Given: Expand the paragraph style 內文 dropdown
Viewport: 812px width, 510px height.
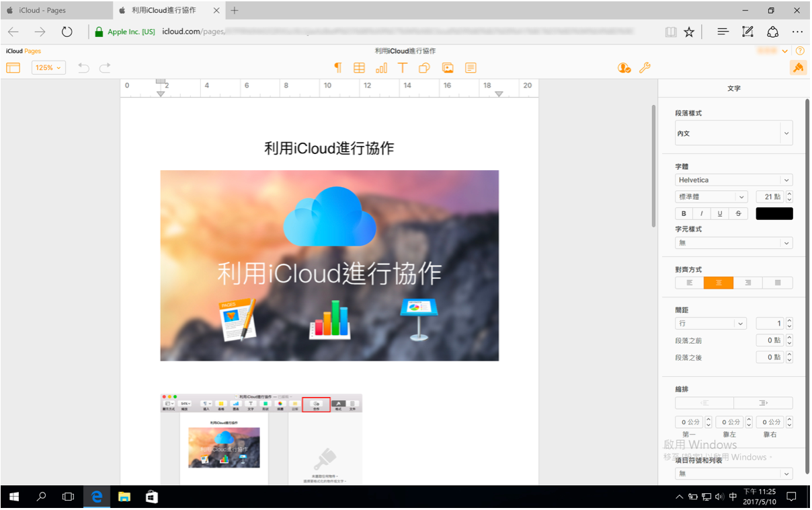Looking at the screenshot, I should click(734, 133).
